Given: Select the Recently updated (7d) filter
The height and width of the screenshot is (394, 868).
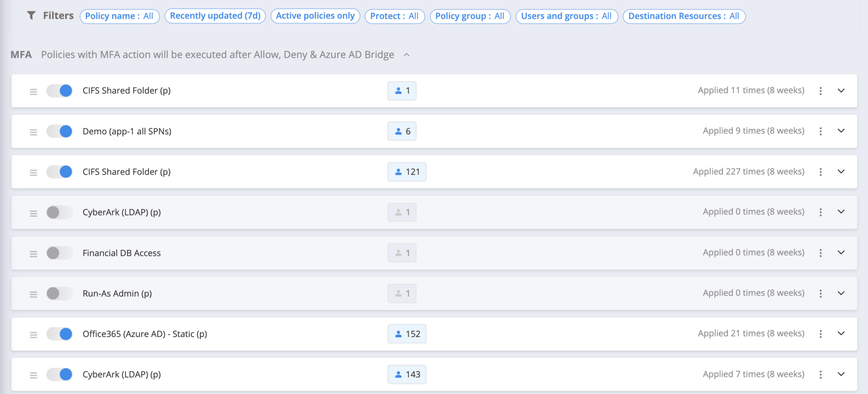Looking at the screenshot, I should (x=215, y=16).
